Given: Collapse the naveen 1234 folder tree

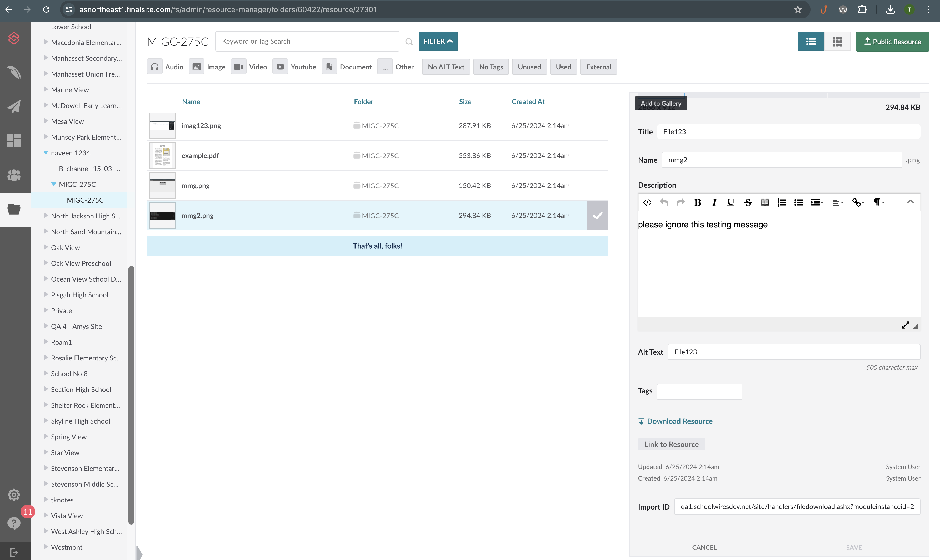Looking at the screenshot, I should point(46,153).
